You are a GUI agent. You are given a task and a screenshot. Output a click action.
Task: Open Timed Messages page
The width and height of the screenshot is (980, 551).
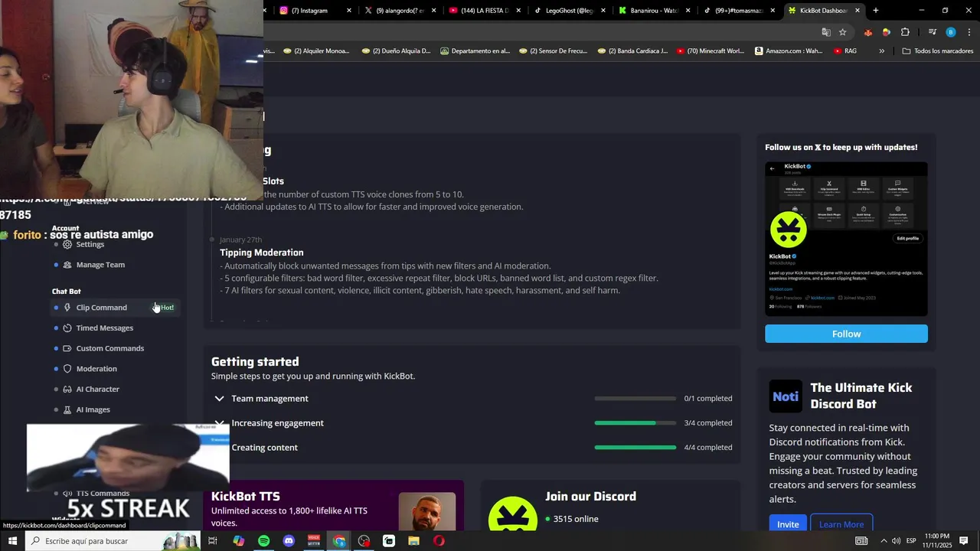coord(104,328)
